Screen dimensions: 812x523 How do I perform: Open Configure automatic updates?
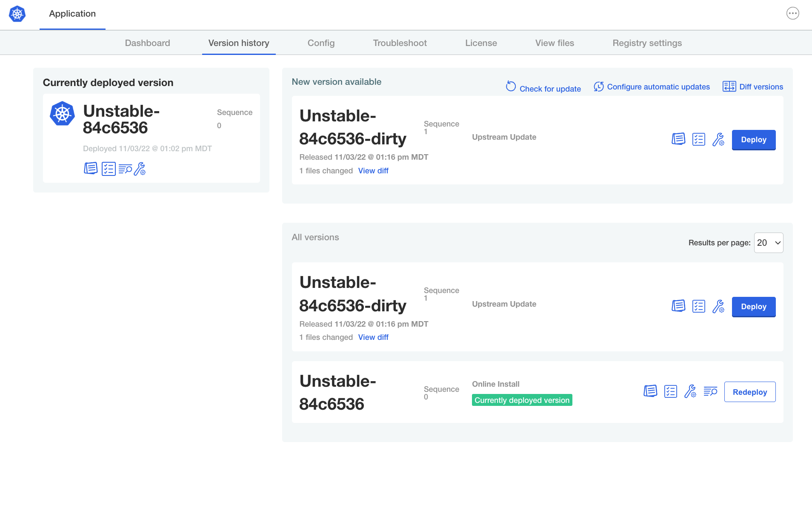tap(658, 86)
